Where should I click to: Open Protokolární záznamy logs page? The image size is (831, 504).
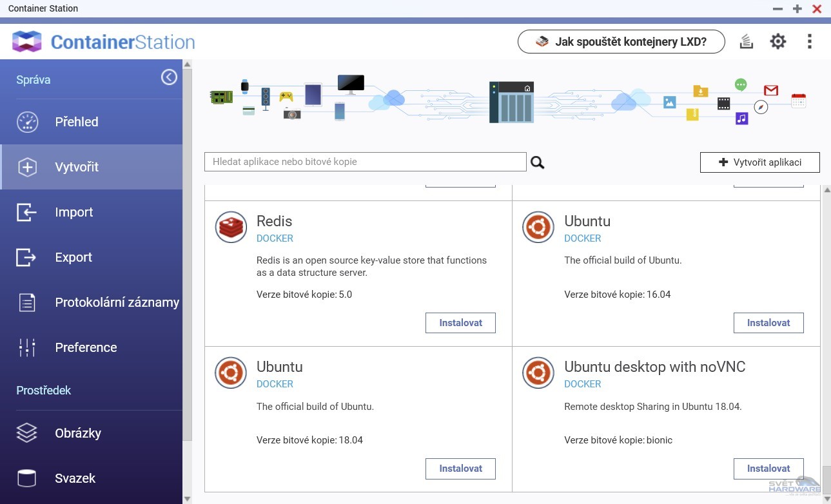[26, 302]
